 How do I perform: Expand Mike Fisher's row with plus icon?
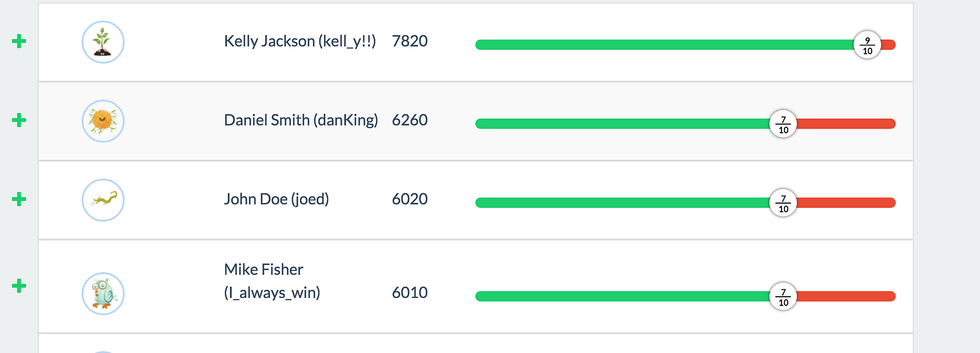click(x=19, y=286)
